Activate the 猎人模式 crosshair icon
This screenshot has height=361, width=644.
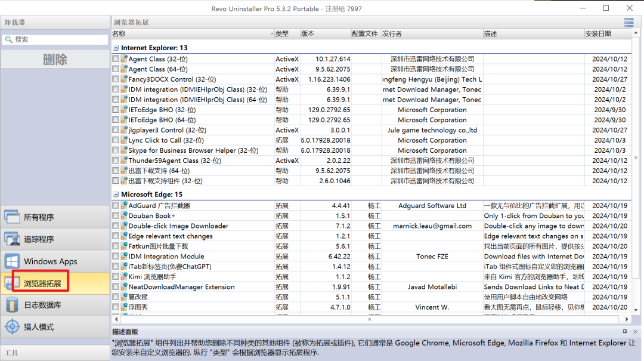[x=12, y=327]
